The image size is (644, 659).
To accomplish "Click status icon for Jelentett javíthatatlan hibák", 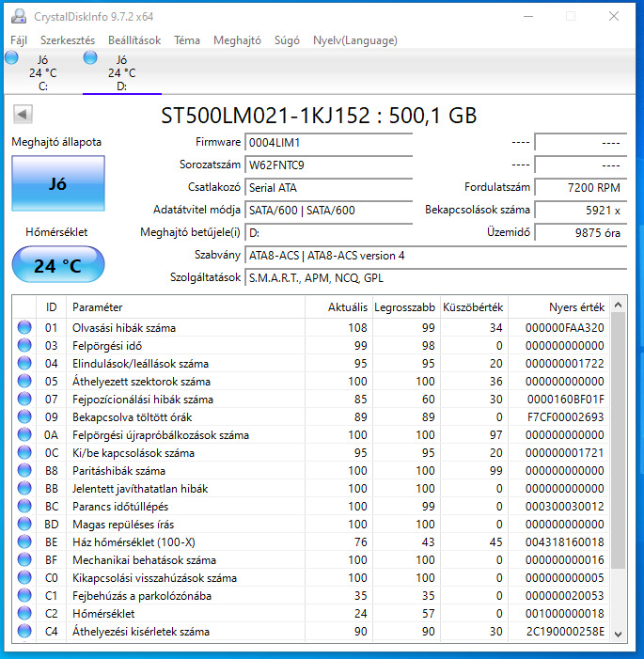I will pyautogui.click(x=24, y=488).
